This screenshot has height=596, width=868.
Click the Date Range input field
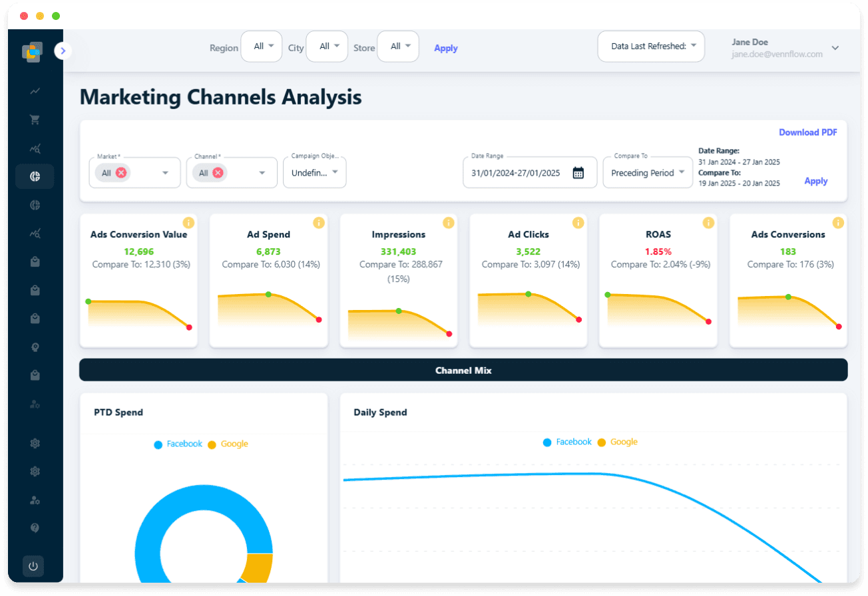pos(530,172)
